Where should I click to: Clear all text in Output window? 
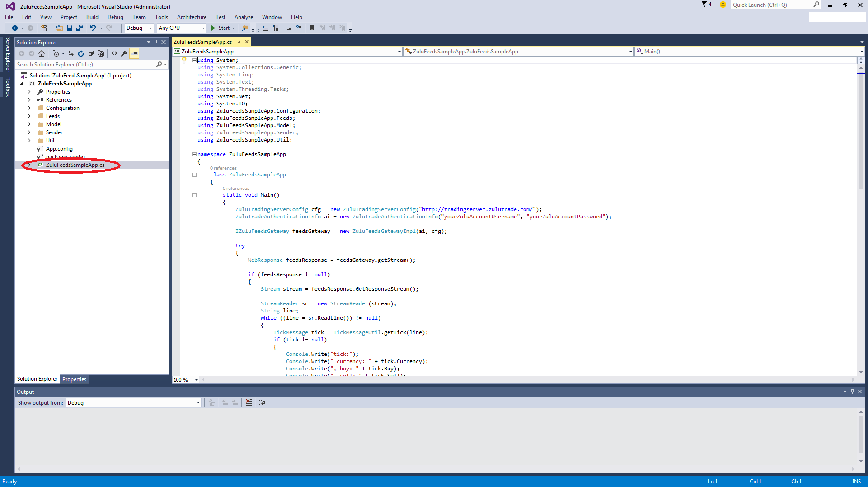(x=249, y=402)
